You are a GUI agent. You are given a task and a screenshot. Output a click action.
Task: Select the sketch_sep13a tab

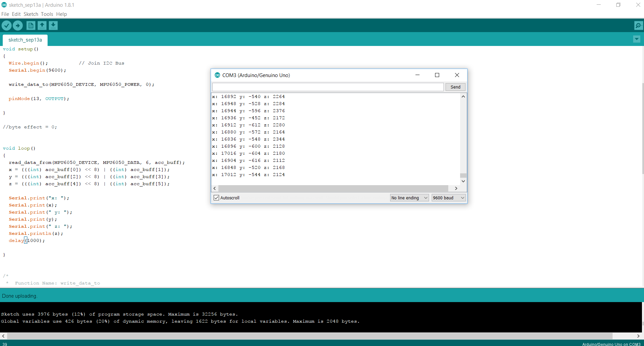pos(25,40)
